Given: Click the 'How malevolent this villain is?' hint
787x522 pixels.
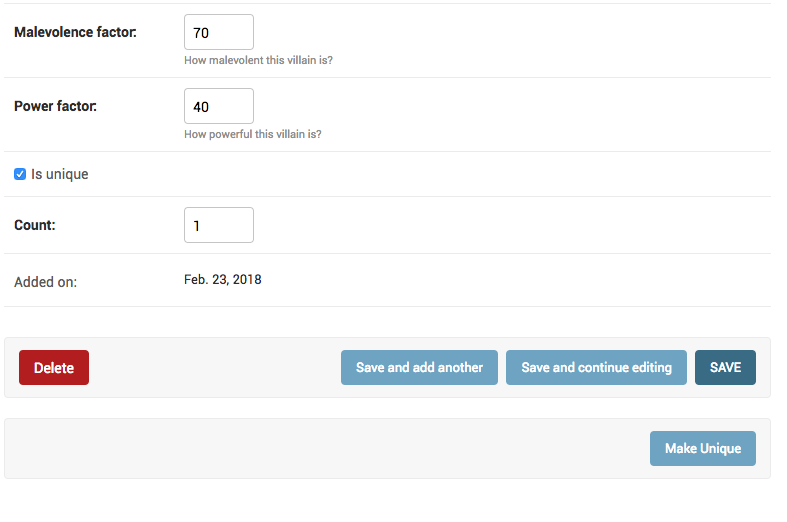Looking at the screenshot, I should click(x=258, y=60).
